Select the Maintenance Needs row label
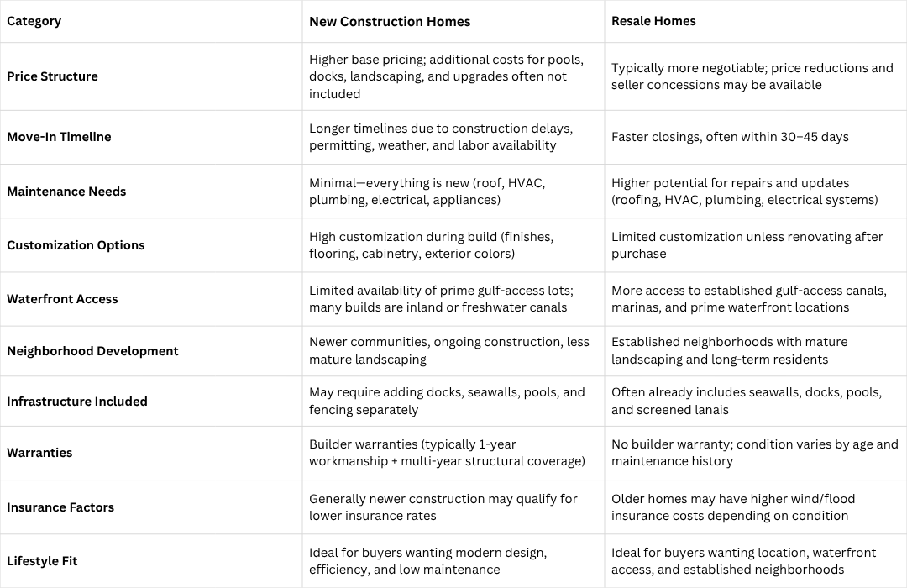907x588 pixels. 66,192
